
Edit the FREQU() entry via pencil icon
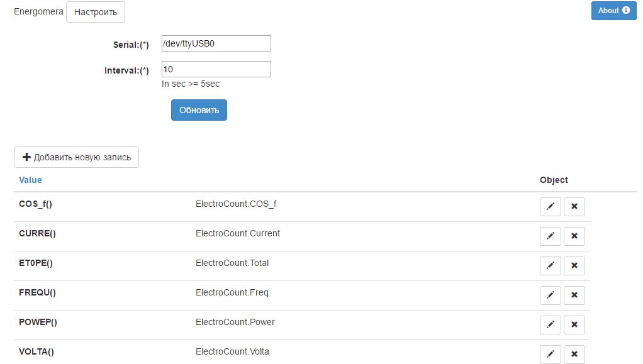[x=550, y=295]
